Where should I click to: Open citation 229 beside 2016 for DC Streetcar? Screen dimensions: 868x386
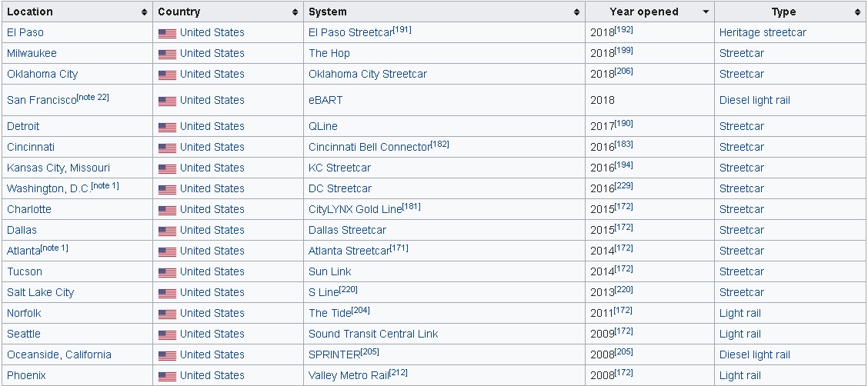pyautogui.click(x=624, y=186)
